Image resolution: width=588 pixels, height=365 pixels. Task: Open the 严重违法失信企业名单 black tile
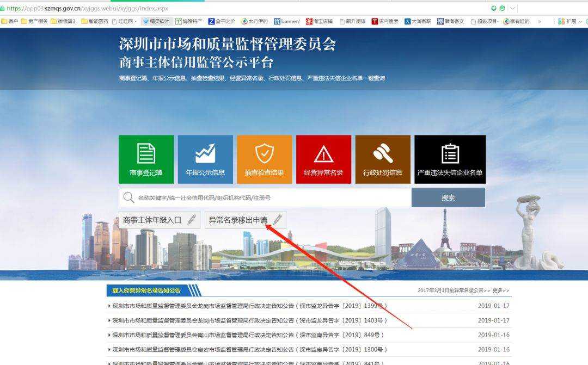pyautogui.click(x=450, y=159)
